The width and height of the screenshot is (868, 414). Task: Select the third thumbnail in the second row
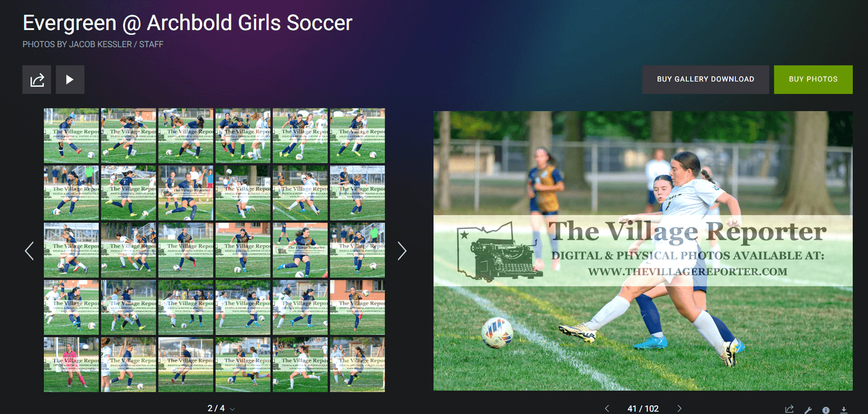[x=186, y=193]
